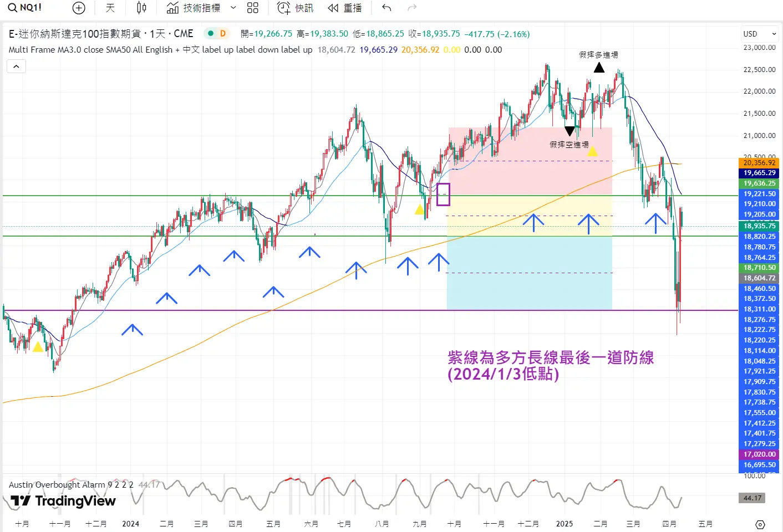Add a symbol to compare with plus icon
This screenshot has height=532, width=783.
(79, 8)
